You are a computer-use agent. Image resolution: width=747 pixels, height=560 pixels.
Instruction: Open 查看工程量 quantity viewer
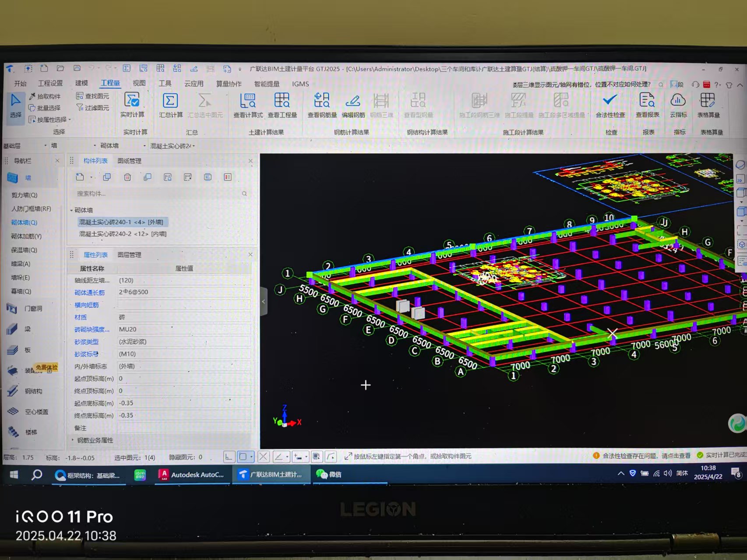tap(282, 106)
